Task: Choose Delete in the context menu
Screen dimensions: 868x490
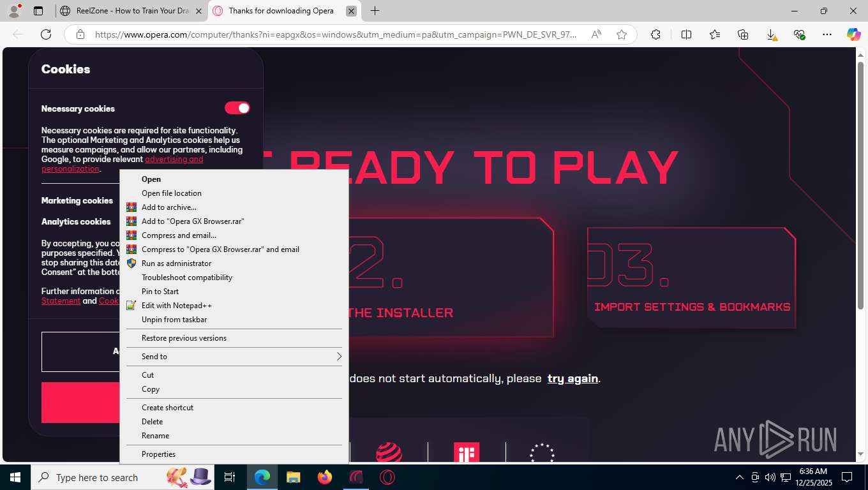Action: click(234, 422)
